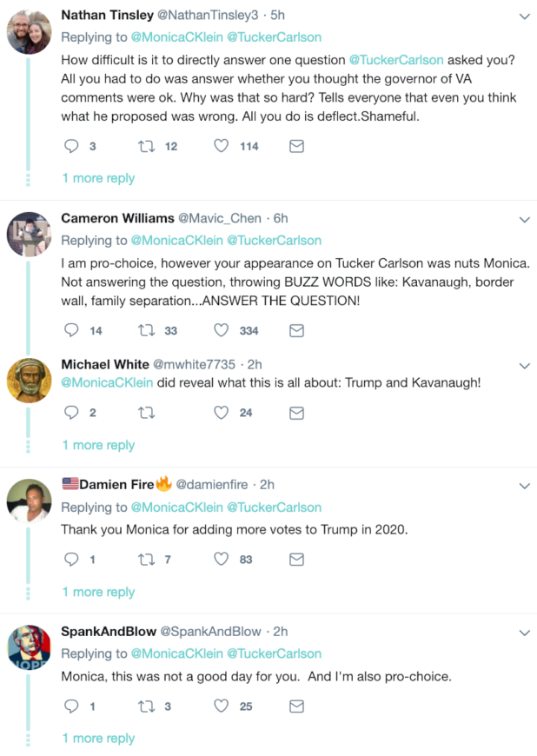Like Damien Fire's tweet
The height and width of the screenshot is (756, 537).
tap(221, 560)
